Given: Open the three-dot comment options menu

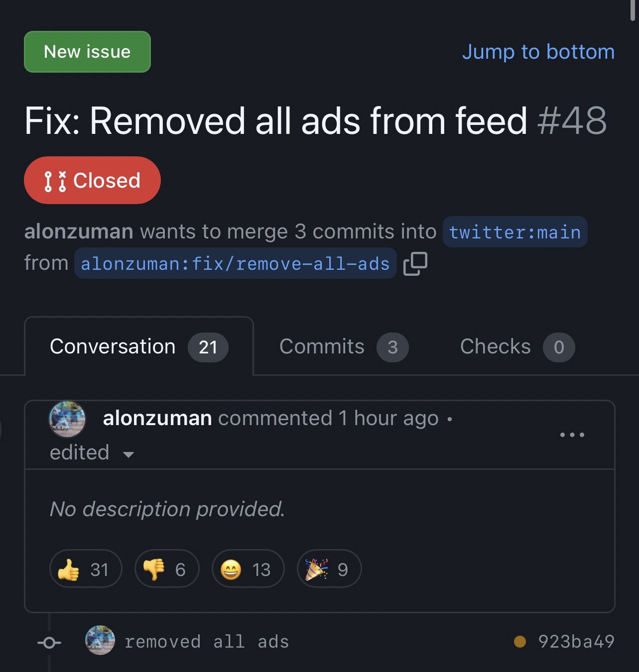Looking at the screenshot, I should [572, 435].
